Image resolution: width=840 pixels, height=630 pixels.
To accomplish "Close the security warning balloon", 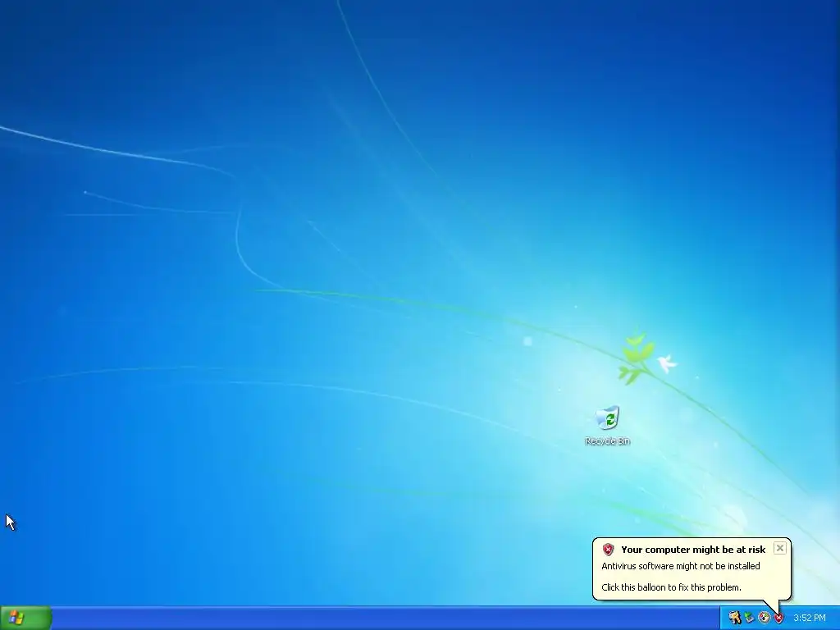I will (x=779, y=548).
